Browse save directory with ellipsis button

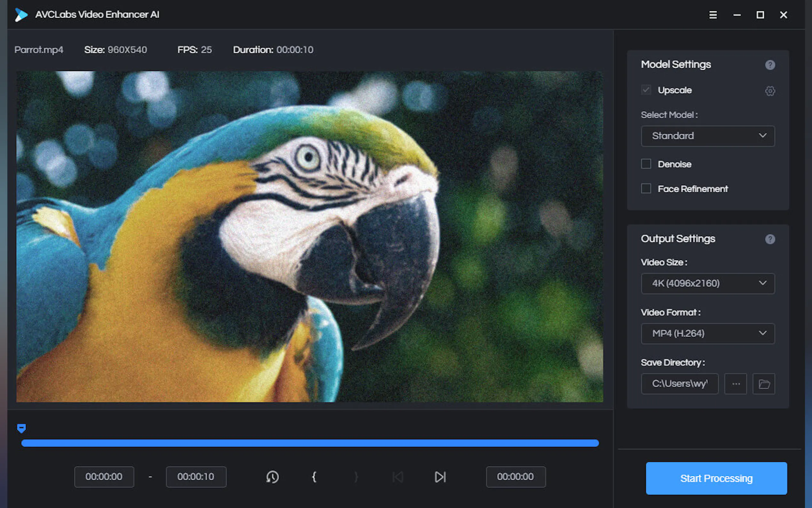coord(736,384)
